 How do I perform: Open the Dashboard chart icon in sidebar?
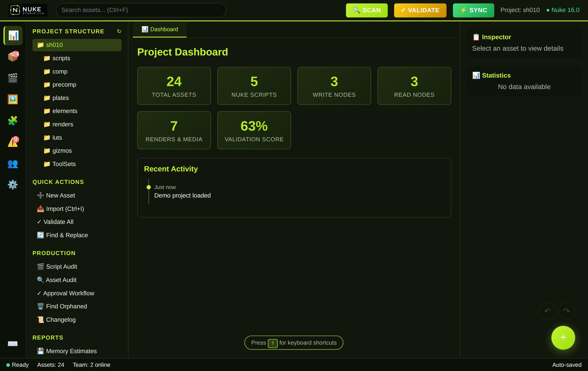tap(13, 35)
